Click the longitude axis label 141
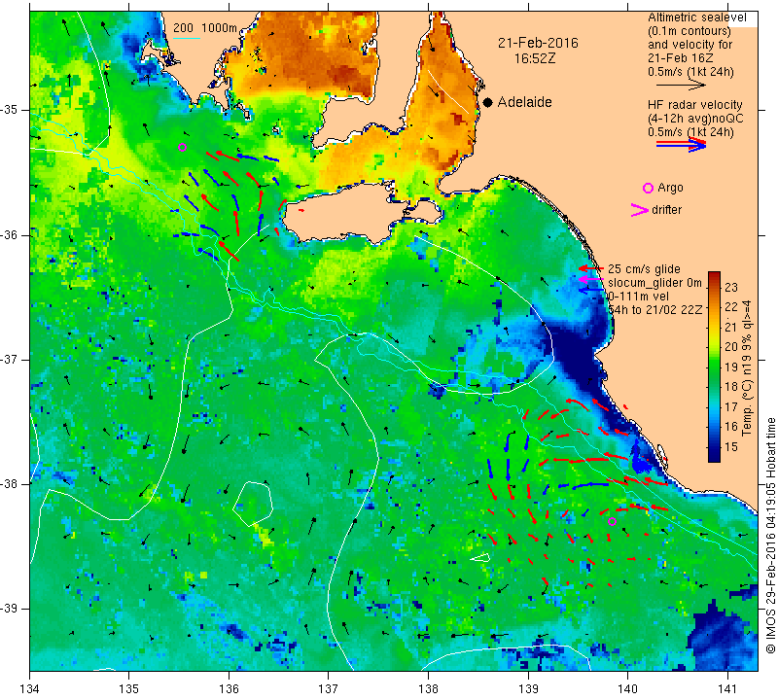This screenshot has height=700, width=778. pos(727,689)
